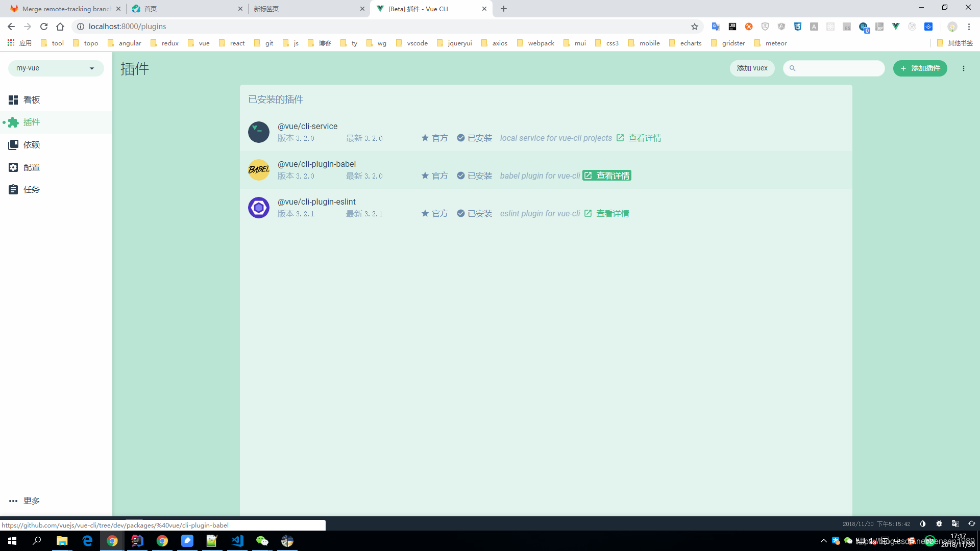The image size is (980, 551).
Task: Open 查看详情 for cli-plugin-eslint
Action: [607, 214]
